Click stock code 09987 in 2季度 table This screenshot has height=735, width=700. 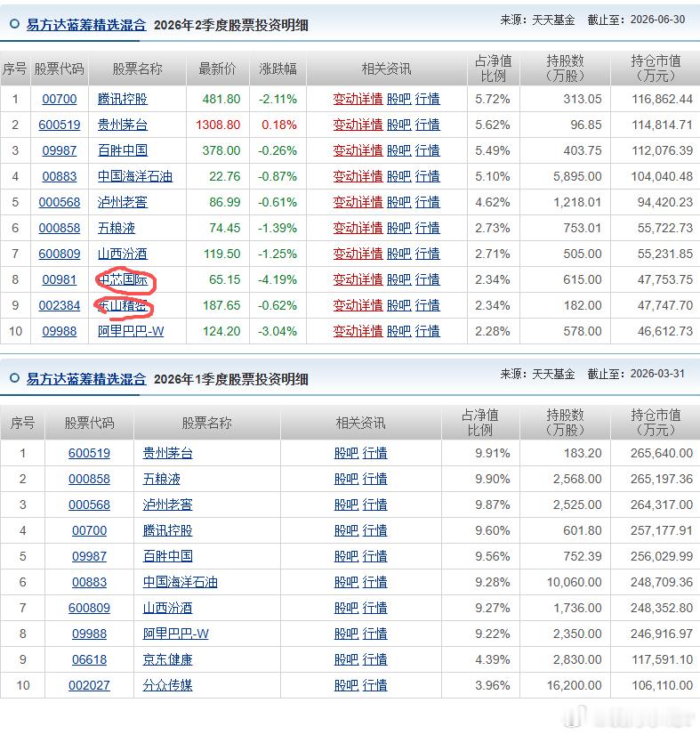(x=60, y=150)
